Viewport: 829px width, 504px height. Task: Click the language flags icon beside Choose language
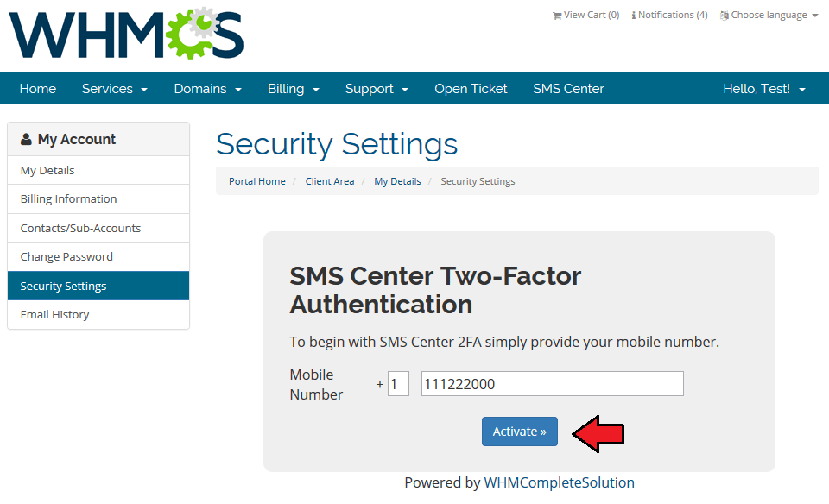click(x=724, y=15)
